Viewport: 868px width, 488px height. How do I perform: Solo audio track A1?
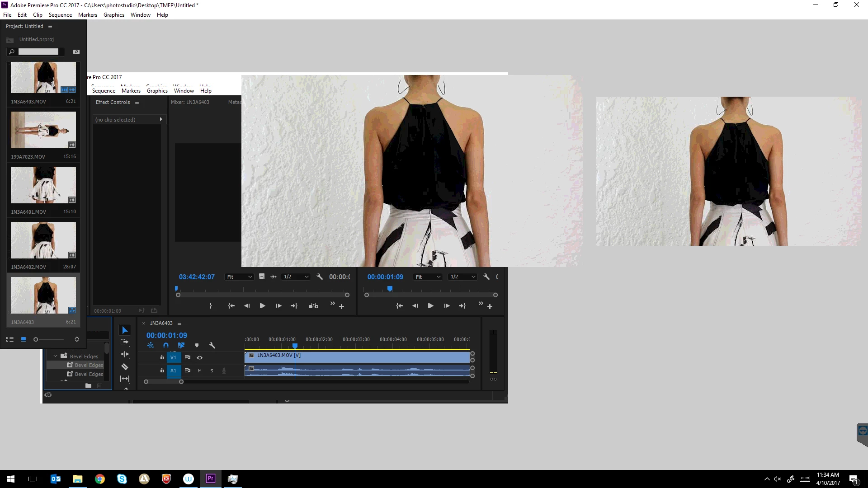click(x=212, y=371)
